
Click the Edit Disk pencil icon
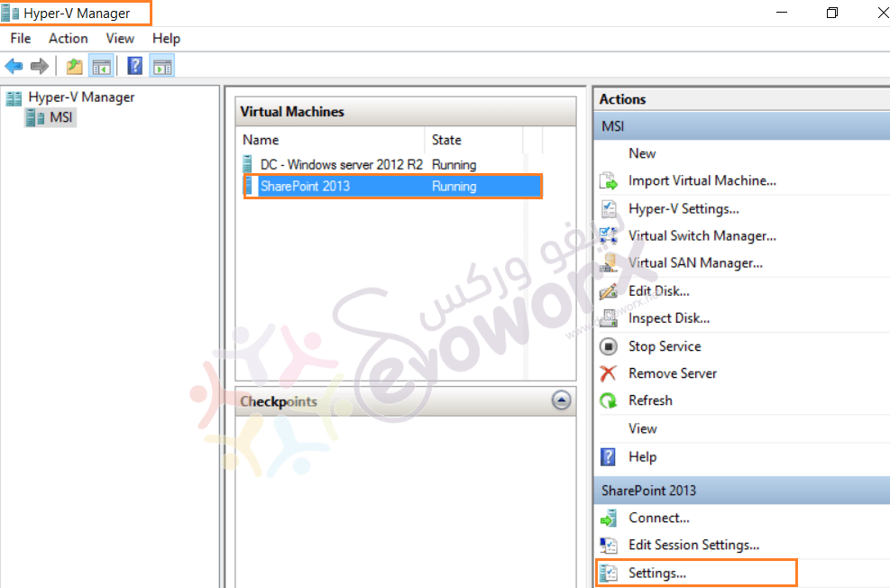tap(609, 291)
